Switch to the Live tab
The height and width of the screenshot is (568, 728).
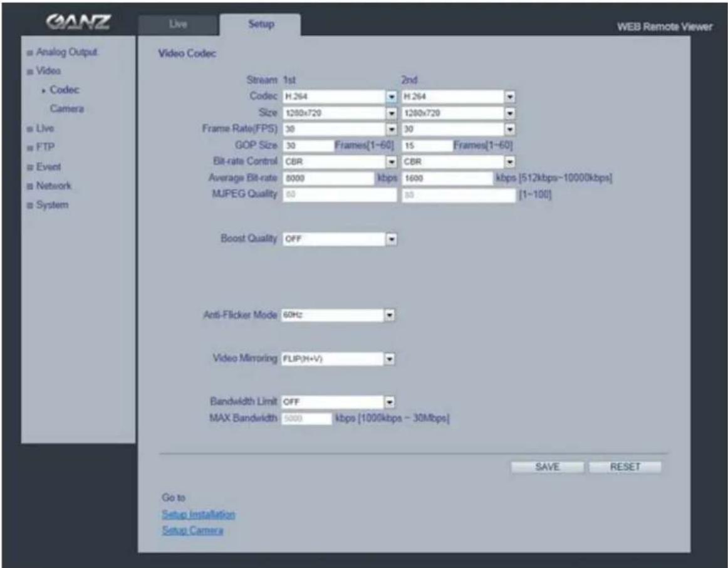click(179, 24)
